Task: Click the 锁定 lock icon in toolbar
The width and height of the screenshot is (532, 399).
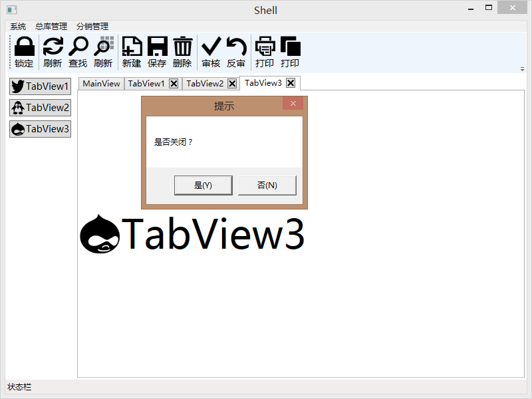Action: pyautogui.click(x=24, y=52)
